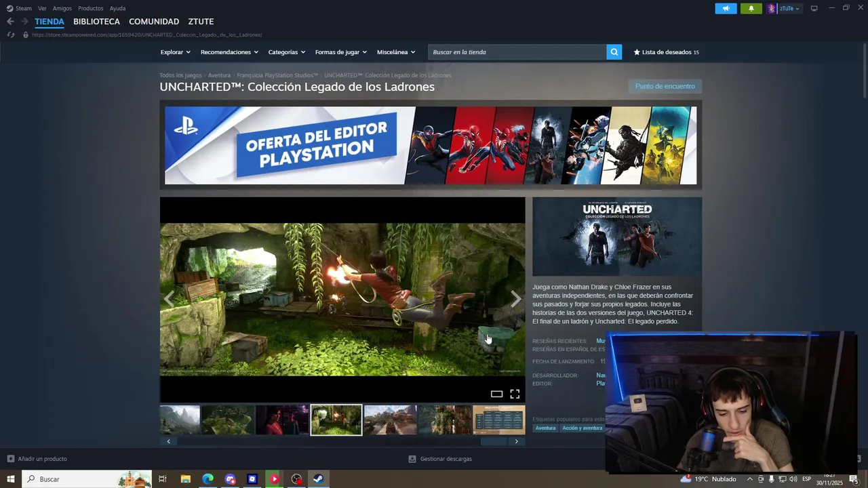This screenshot has width=868, height=488.
Task: Open the red play-button app in taskbar
Action: (274, 479)
